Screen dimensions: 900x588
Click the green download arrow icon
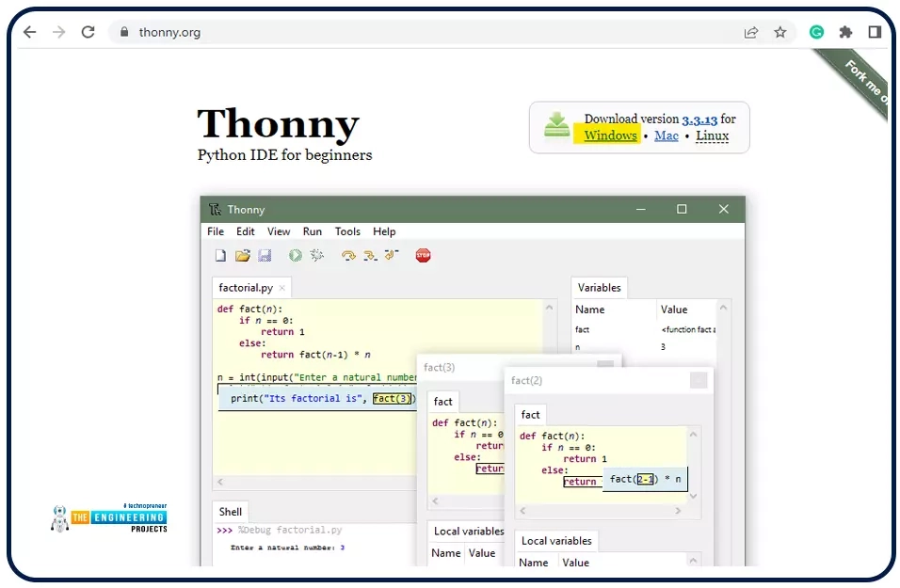(x=556, y=125)
